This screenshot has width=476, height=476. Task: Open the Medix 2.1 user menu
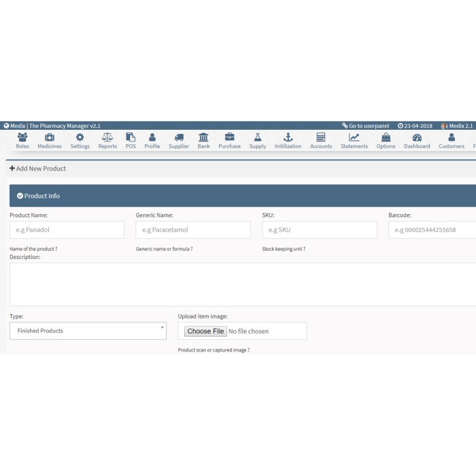[457, 126]
